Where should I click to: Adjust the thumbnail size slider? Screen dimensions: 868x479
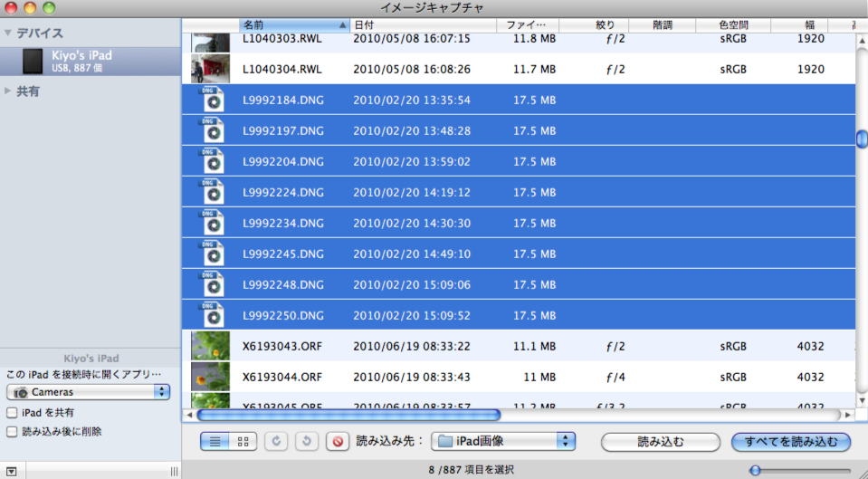755,471
